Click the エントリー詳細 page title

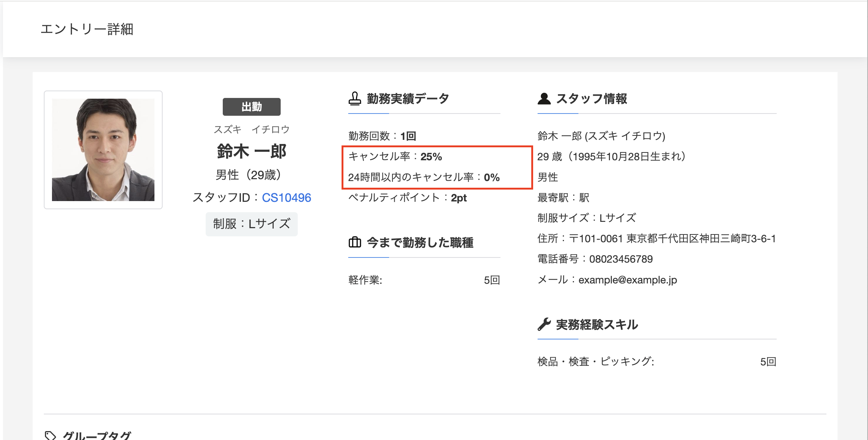(87, 29)
